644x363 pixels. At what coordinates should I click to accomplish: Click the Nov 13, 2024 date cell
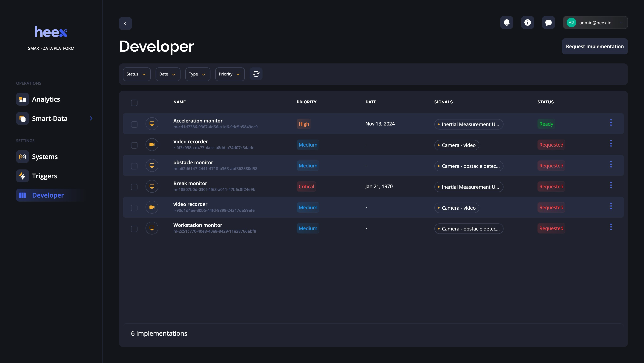[x=380, y=124]
